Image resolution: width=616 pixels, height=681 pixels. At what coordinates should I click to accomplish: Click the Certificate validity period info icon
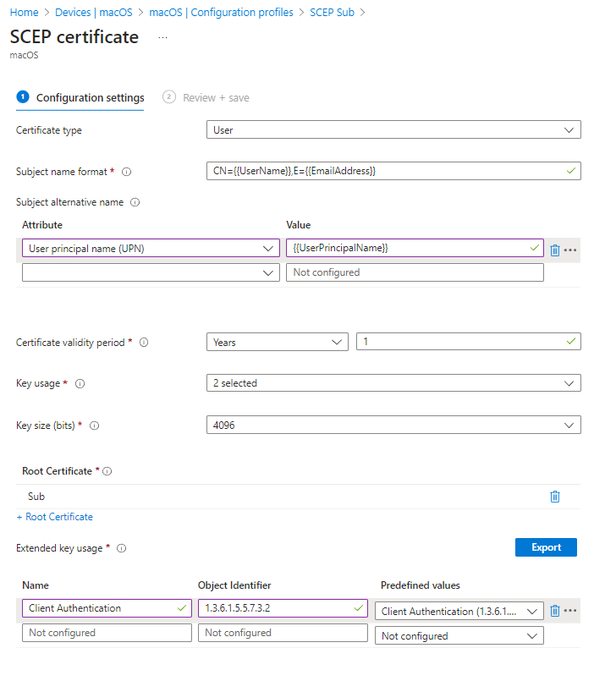click(143, 342)
